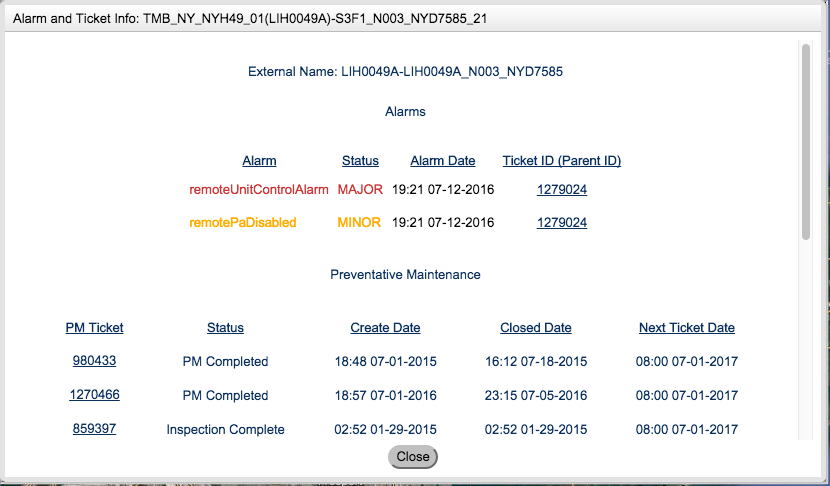Select the remoteUnitControlAlarm alarm name
The image size is (830, 486).
click(259, 189)
